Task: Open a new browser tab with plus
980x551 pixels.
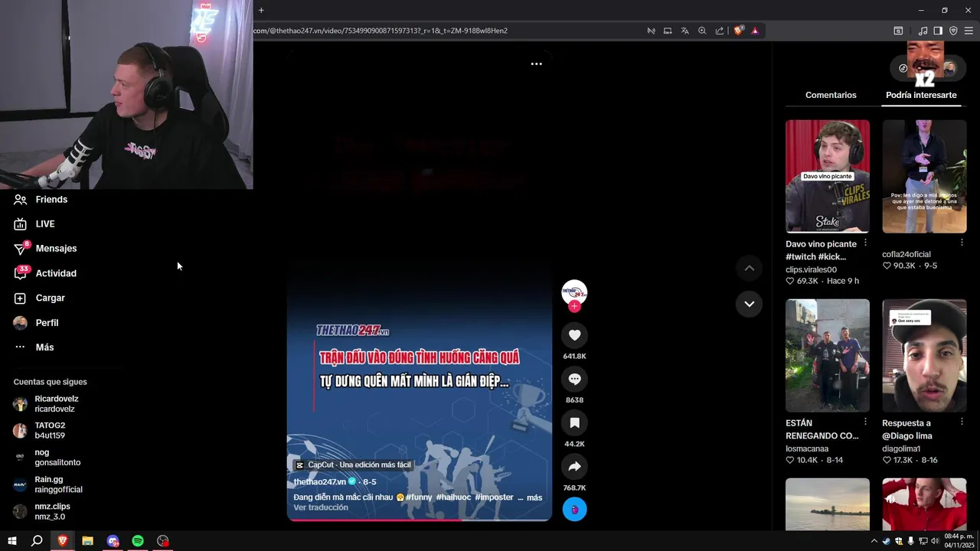Action: click(x=261, y=10)
